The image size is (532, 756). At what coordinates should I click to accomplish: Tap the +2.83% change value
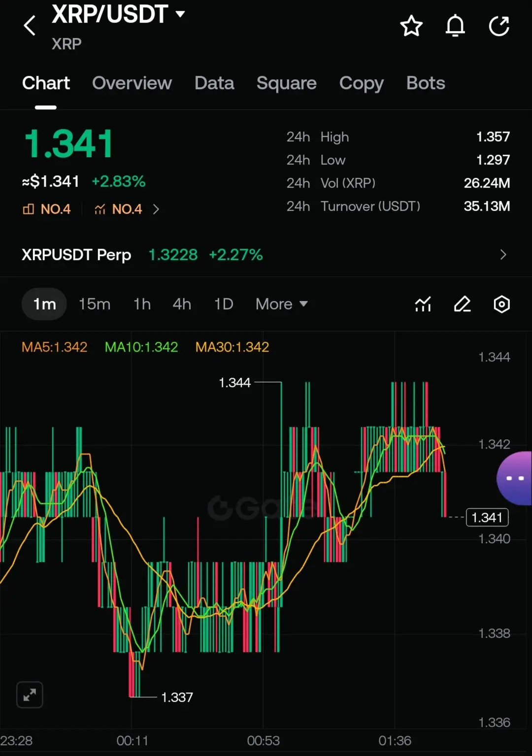point(119,181)
